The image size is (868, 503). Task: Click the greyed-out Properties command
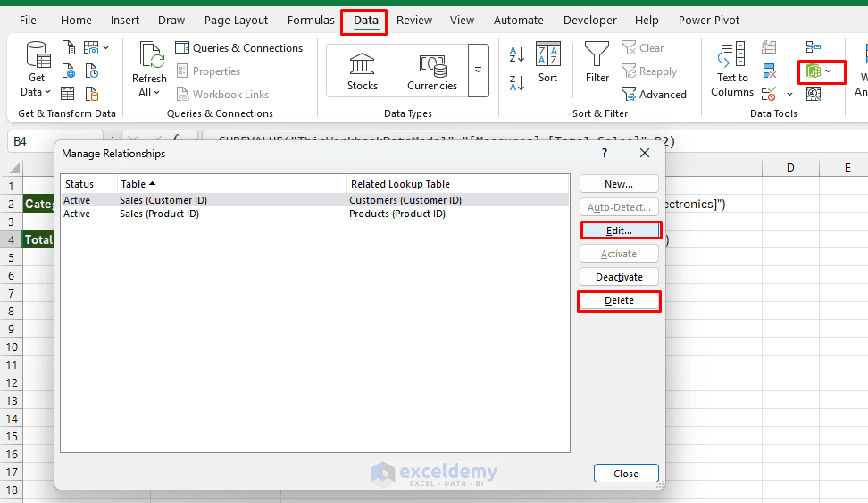[208, 71]
